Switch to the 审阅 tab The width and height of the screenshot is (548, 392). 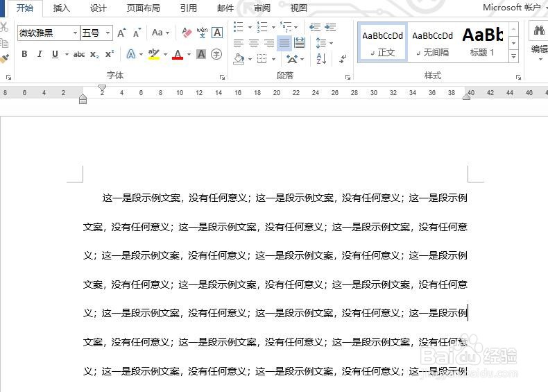tap(262, 8)
